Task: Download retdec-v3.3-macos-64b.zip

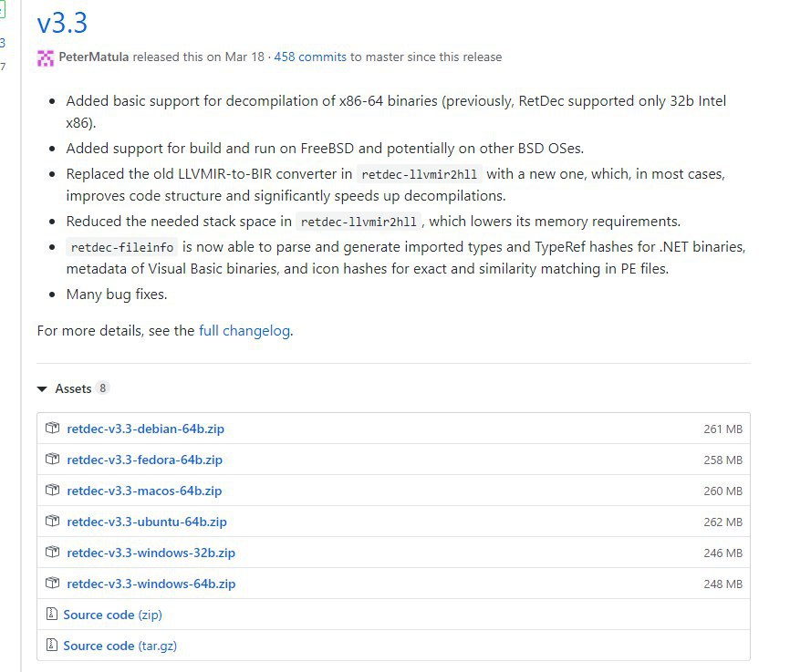Action: click(144, 491)
